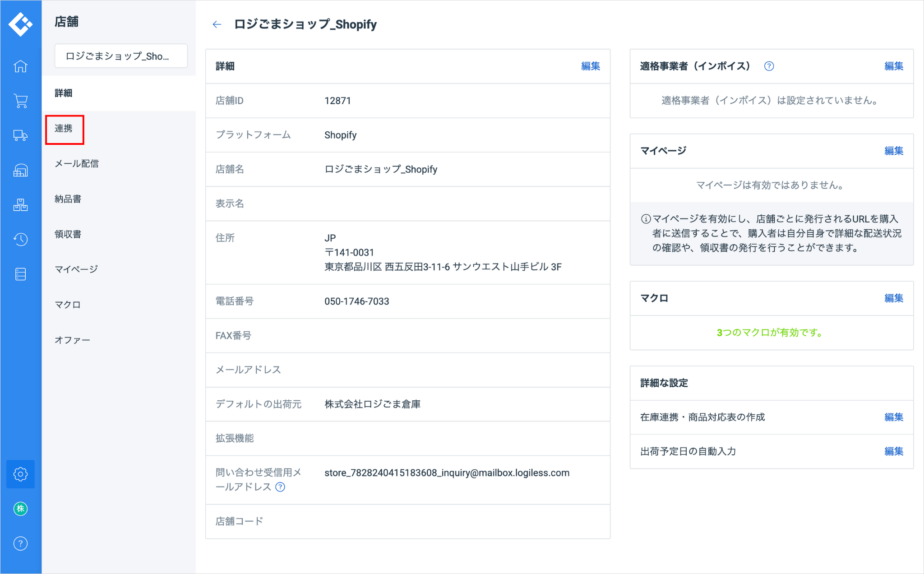The image size is (924, 574).
Task: Open the shopping cart orders icon
Action: click(x=20, y=101)
